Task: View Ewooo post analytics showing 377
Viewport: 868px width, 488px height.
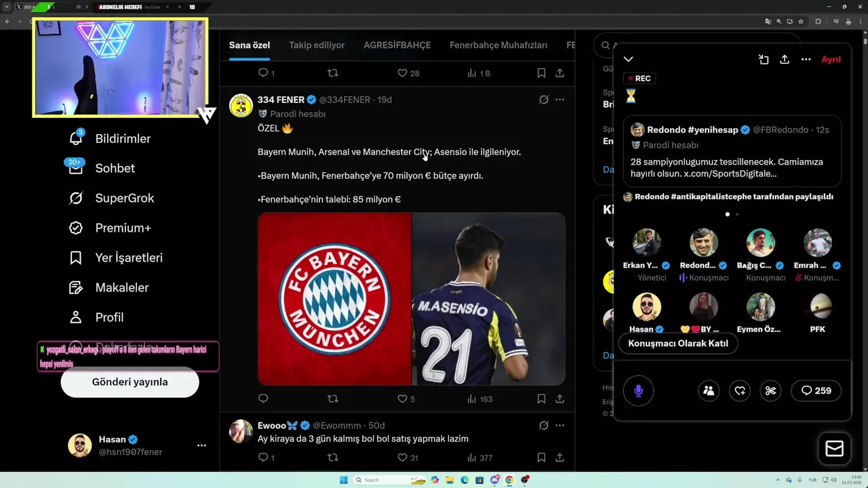Action: (x=479, y=457)
